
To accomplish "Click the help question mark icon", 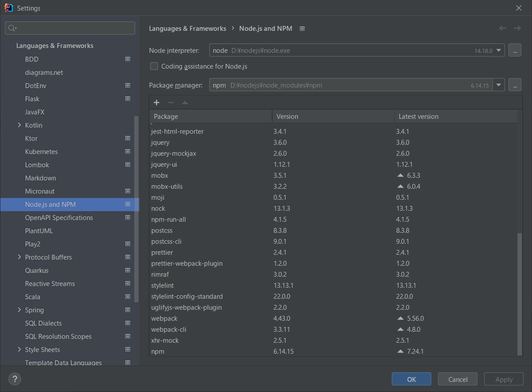I will (x=15, y=379).
